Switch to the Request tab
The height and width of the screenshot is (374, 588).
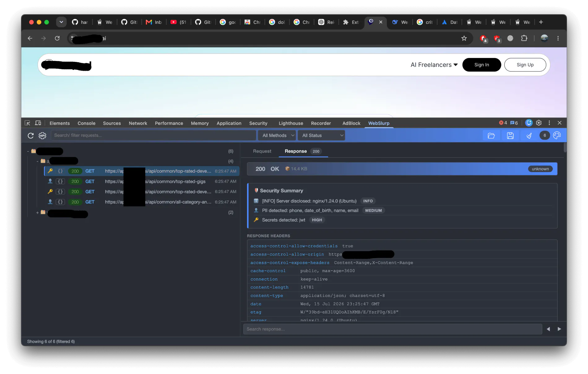[x=262, y=151]
